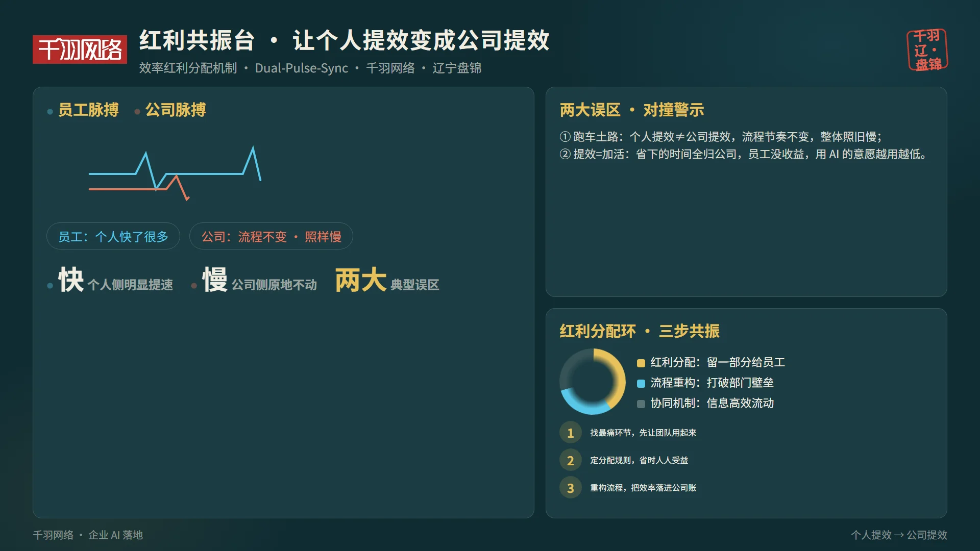Click the legend text 打破部门壁垒
This screenshot has height=551, width=980.
(x=740, y=383)
